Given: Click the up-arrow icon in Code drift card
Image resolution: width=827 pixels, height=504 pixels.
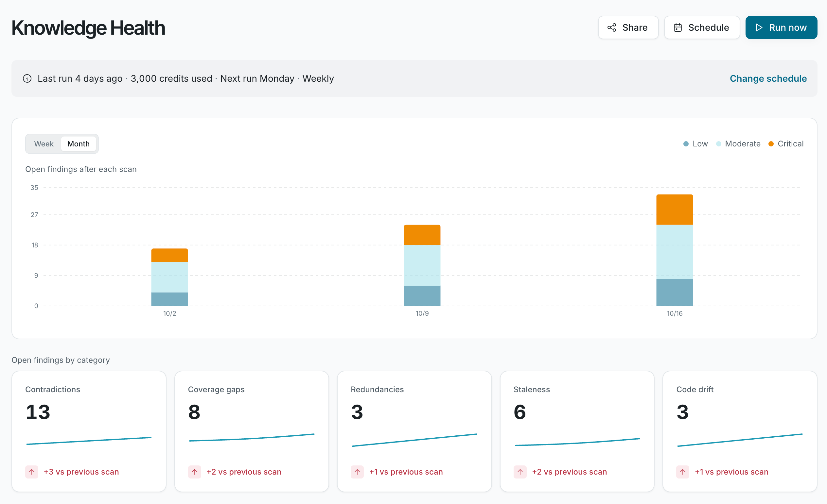Looking at the screenshot, I should (683, 472).
